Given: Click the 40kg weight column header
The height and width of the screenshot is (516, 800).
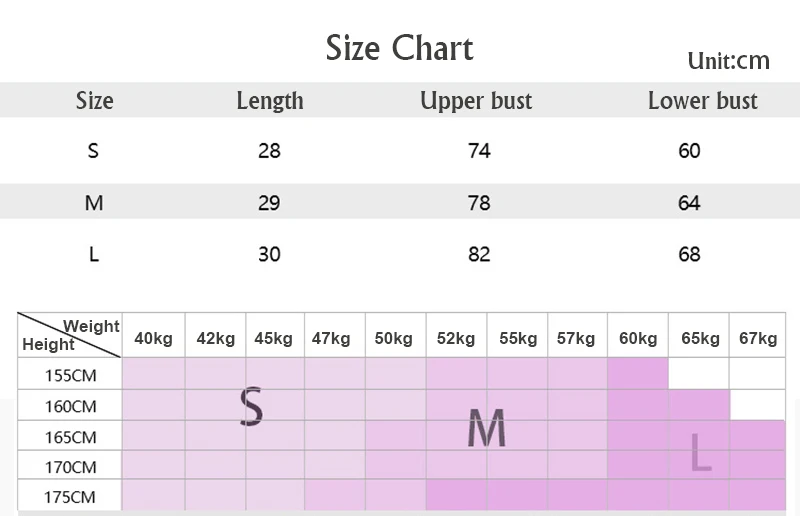Looking at the screenshot, I should point(154,338).
